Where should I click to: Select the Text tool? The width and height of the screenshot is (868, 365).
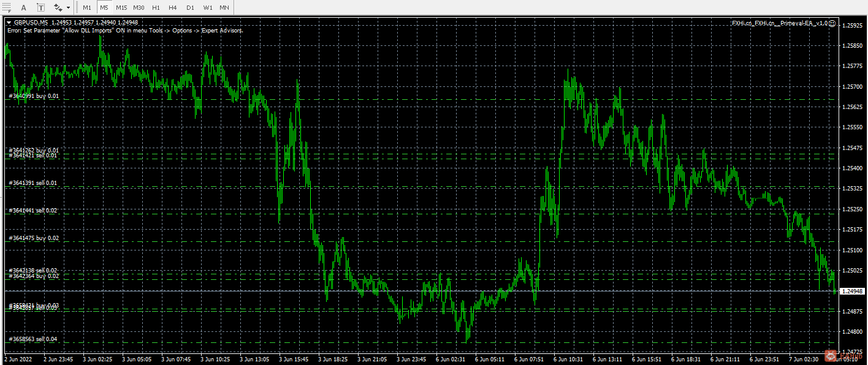(24, 7)
